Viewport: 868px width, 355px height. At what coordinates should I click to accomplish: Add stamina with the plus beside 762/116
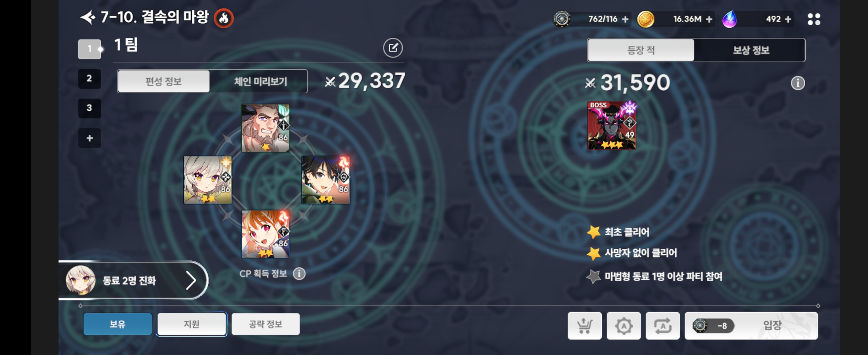click(x=625, y=19)
